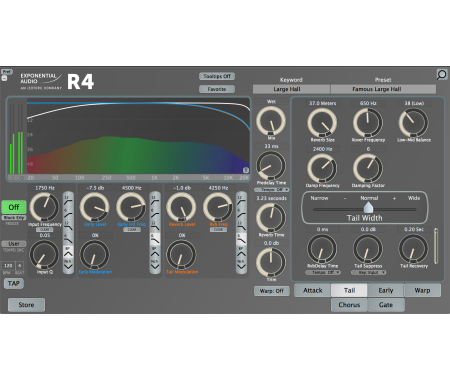Switch to the Attack tab
450x380 pixels.
[313, 290]
